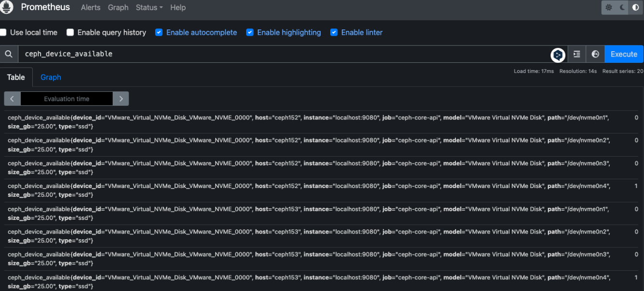Open the Help page
This screenshot has height=291, width=644.
coord(178,8)
